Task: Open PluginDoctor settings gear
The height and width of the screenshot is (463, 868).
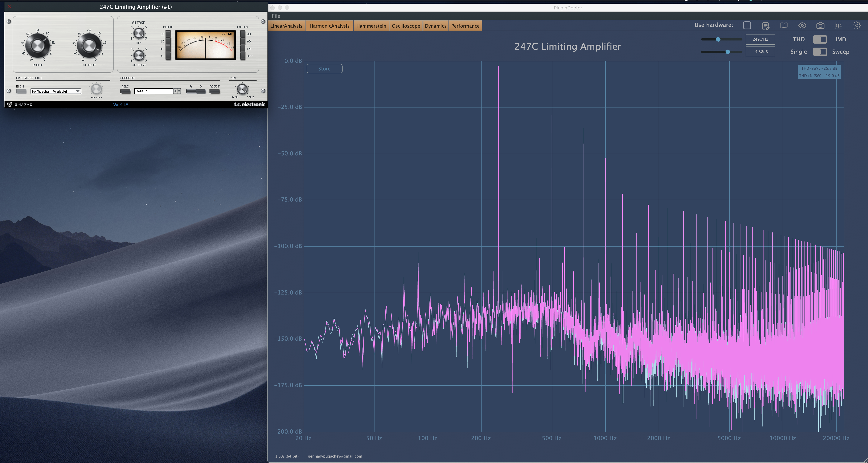Action: click(x=857, y=26)
